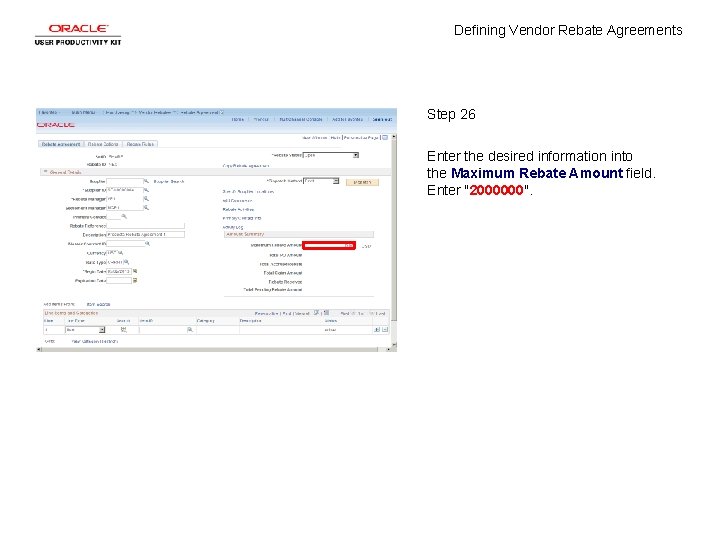Click the Help link near Personalize Page
The width and height of the screenshot is (720, 540).
[335, 138]
